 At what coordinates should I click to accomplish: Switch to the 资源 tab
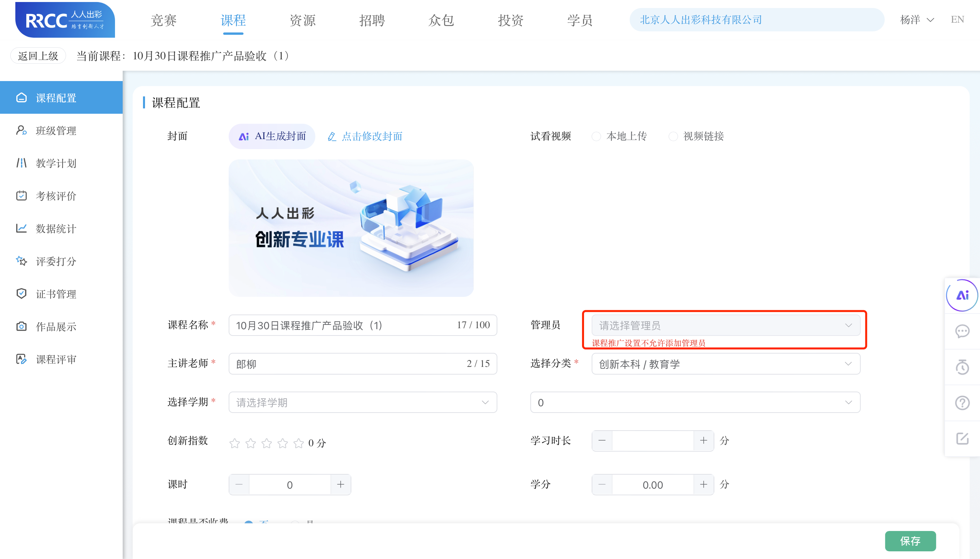303,20
